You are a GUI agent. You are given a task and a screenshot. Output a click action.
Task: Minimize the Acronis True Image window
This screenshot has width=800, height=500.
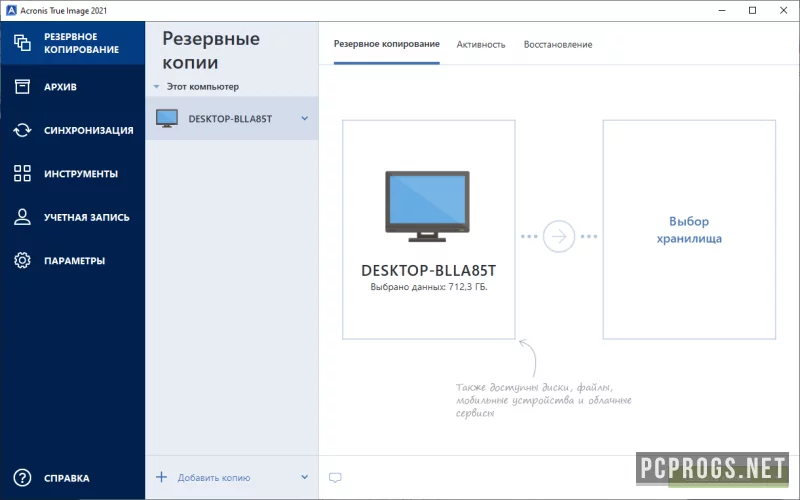pos(722,10)
